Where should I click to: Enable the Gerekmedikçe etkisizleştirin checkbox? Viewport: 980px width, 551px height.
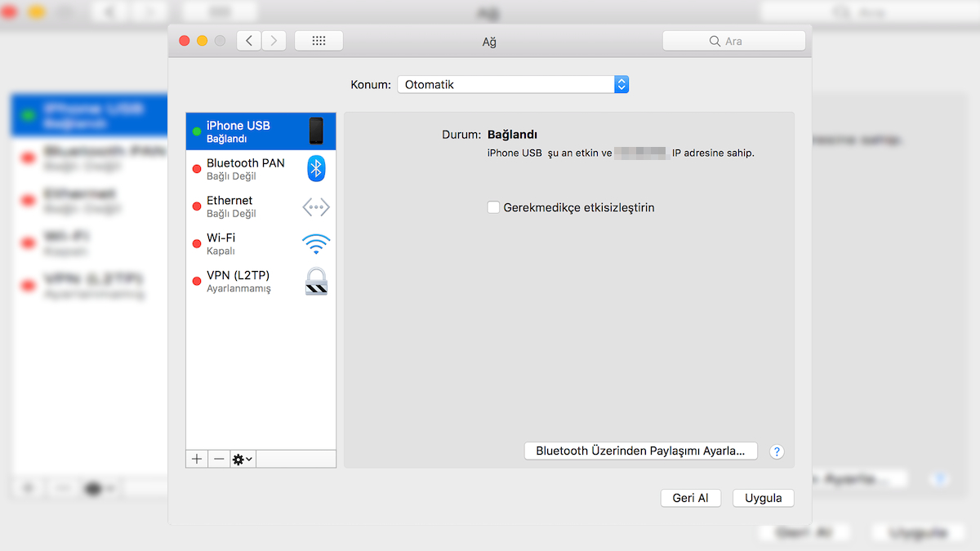click(493, 207)
